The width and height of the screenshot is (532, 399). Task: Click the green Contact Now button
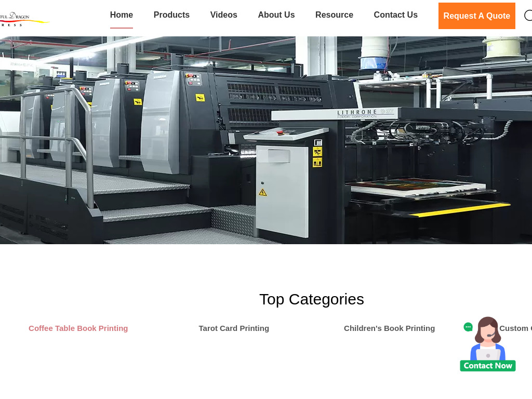(x=488, y=366)
